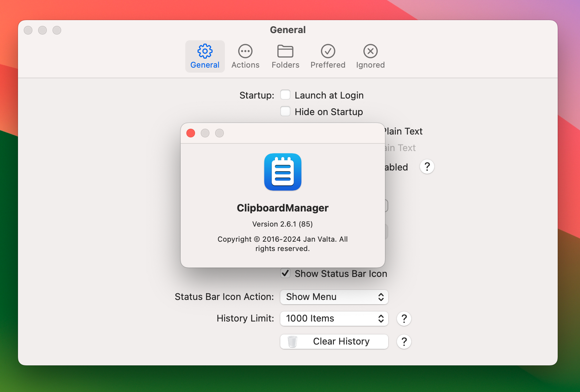The width and height of the screenshot is (580, 392).
Task: Open the Ignored tab
Action: 370,56
